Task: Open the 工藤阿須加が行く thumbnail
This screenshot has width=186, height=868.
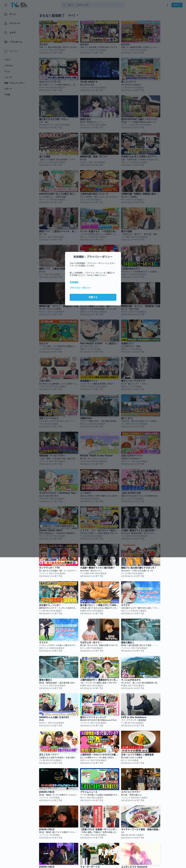Action: [100, 667]
